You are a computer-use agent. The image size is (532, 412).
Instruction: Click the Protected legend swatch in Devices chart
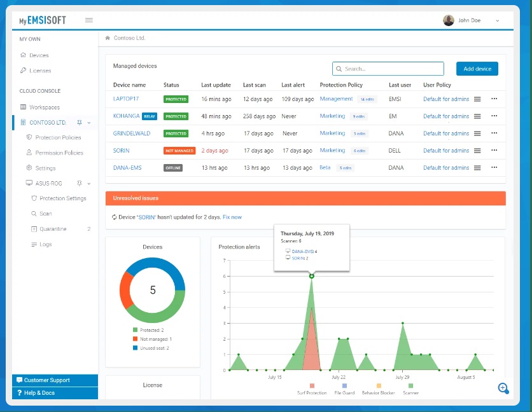(136, 330)
